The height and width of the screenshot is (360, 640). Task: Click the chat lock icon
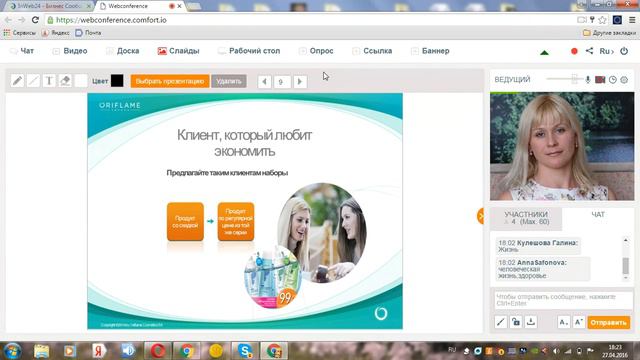point(516,322)
